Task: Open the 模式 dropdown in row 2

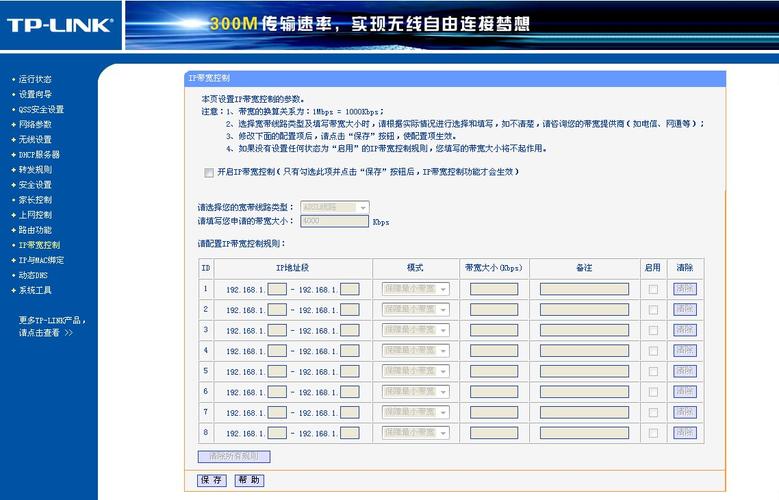Action: coord(415,309)
